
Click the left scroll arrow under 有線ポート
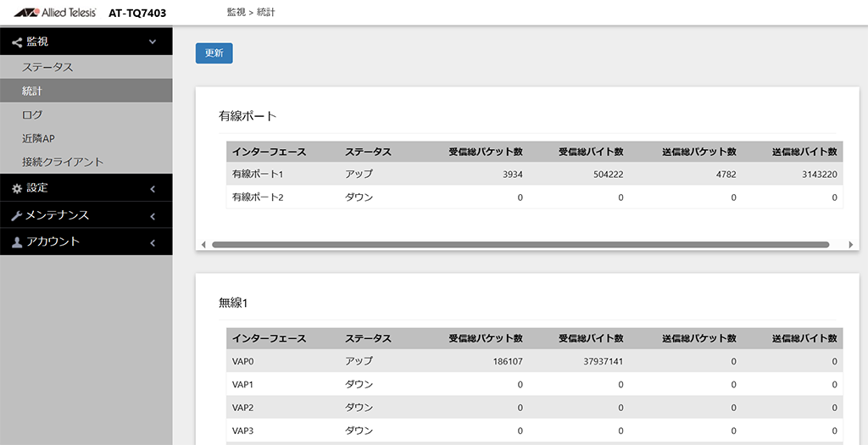coord(203,244)
